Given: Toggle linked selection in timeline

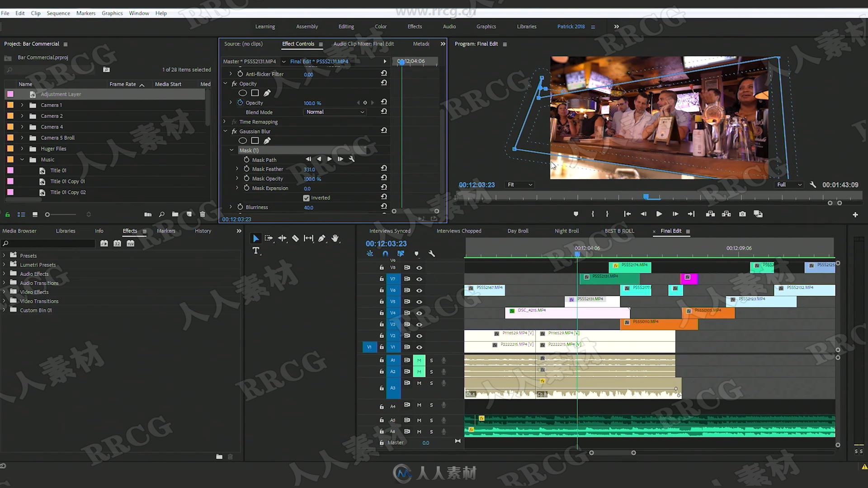Looking at the screenshot, I should (x=401, y=254).
